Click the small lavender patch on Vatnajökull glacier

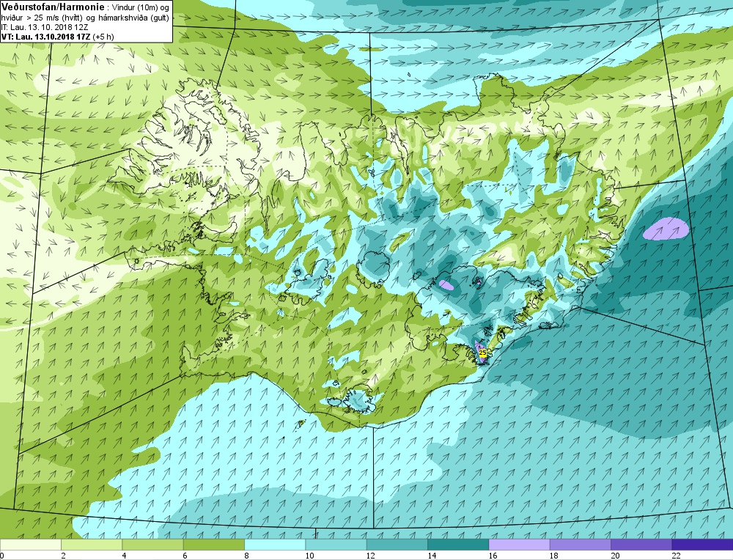click(446, 284)
